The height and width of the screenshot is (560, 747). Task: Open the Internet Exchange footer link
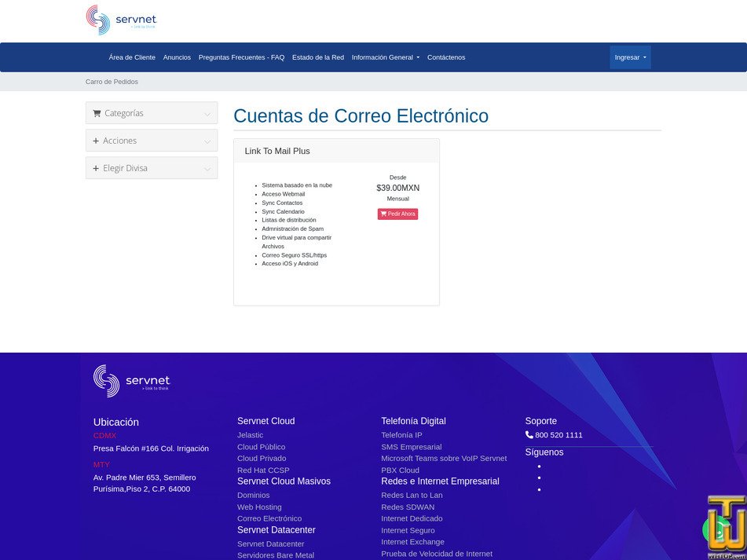412,542
